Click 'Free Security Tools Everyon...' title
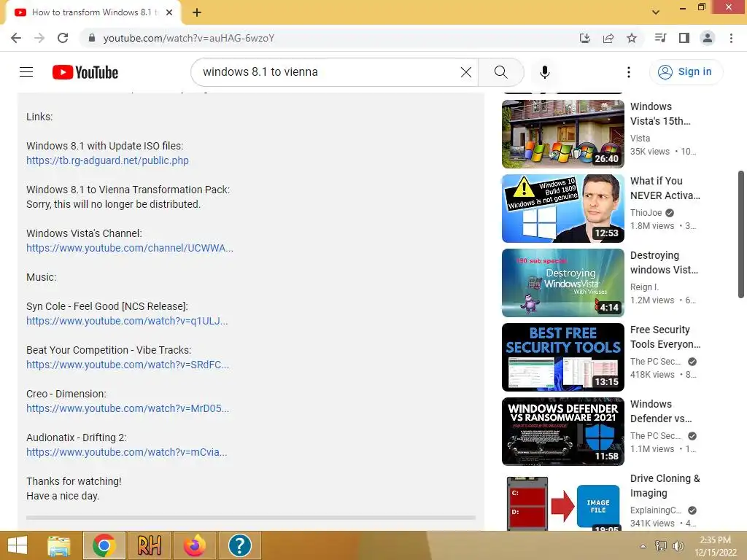The height and width of the screenshot is (560, 747). (x=665, y=337)
